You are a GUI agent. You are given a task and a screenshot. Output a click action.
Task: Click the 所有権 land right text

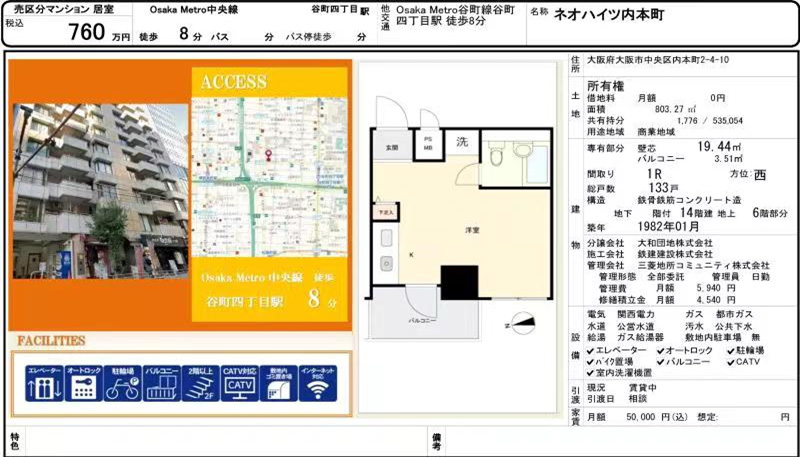click(606, 86)
